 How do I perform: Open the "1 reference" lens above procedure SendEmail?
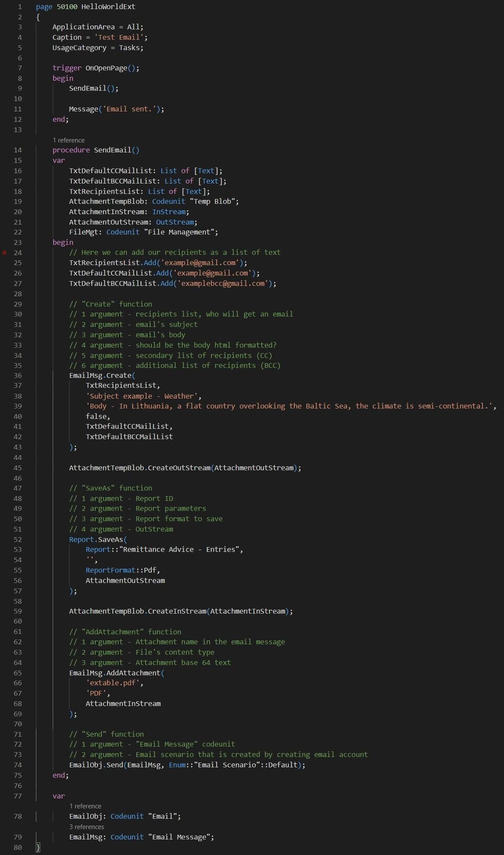pyautogui.click(x=69, y=140)
